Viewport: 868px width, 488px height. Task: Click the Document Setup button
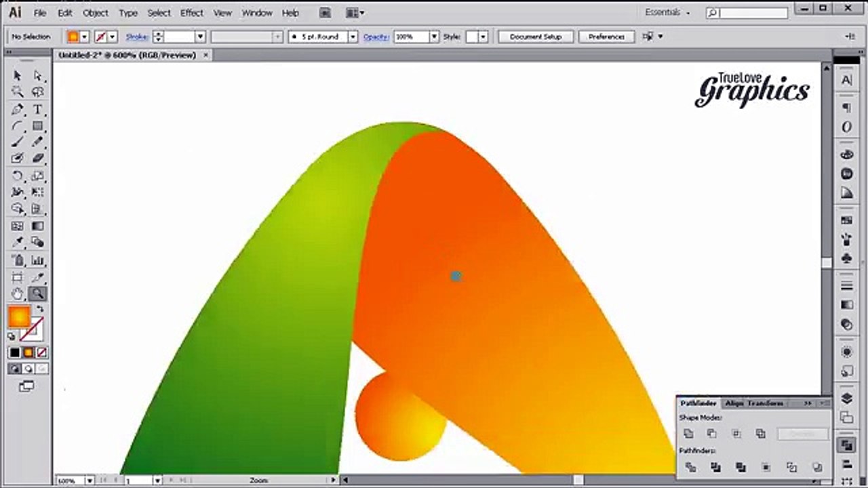[x=536, y=37]
